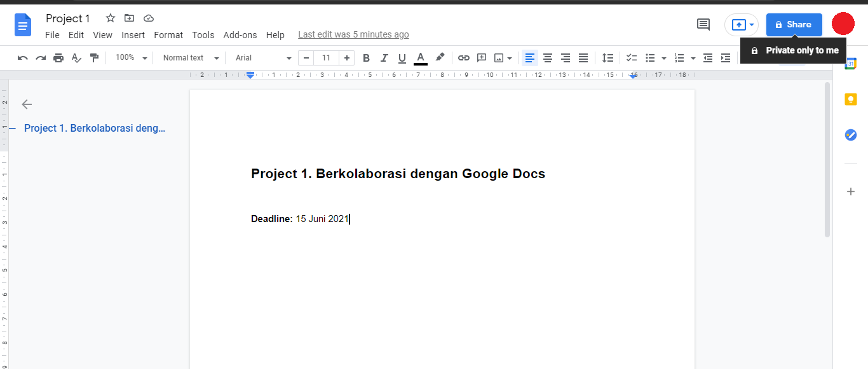868x369 pixels.
Task: Open the Arial font dropdown
Action: click(x=263, y=58)
